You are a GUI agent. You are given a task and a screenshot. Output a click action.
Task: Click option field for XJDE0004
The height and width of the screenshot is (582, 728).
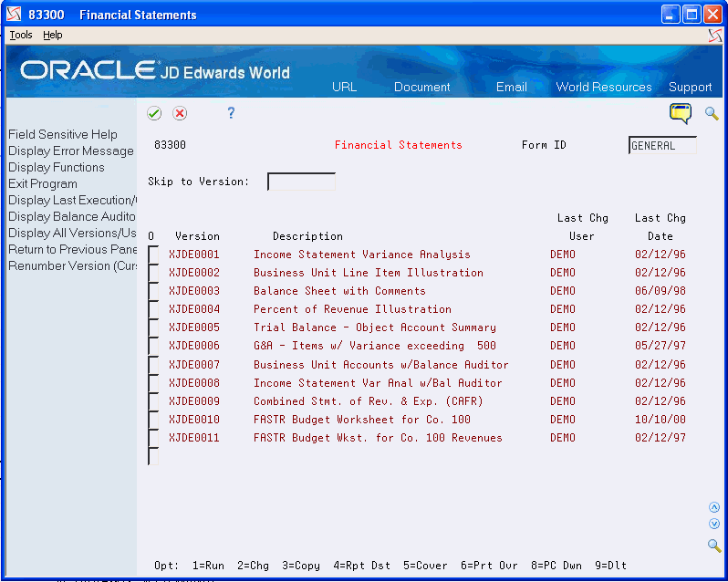point(153,309)
